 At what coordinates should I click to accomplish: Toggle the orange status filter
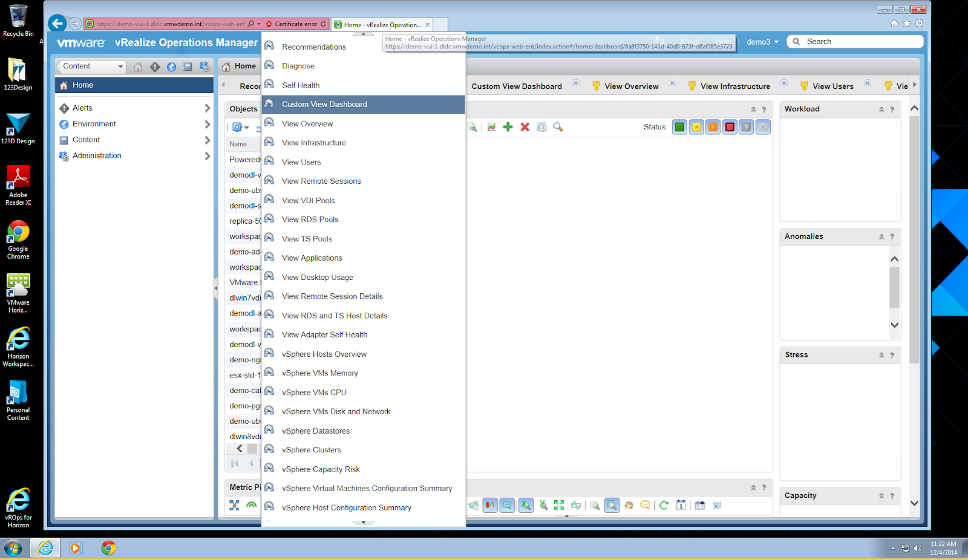(x=713, y=127)
